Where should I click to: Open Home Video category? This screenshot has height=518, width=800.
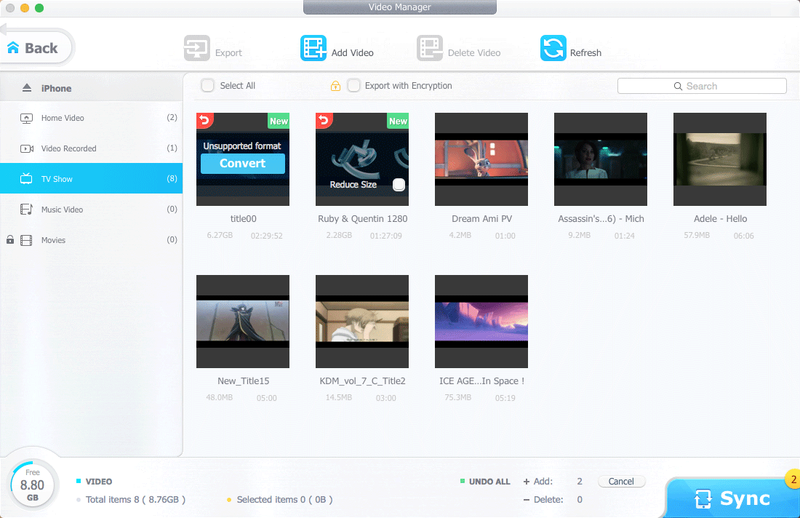91,118
